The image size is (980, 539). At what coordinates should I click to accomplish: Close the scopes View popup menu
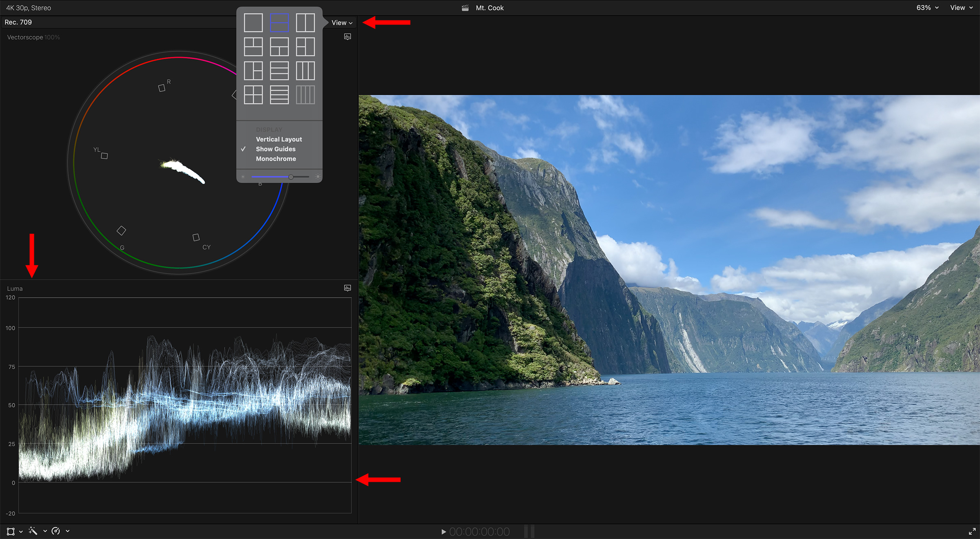342,23
